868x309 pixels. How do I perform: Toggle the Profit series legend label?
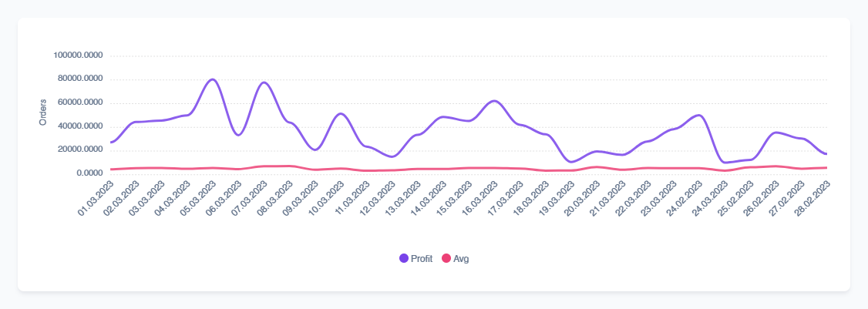point(422,259)
